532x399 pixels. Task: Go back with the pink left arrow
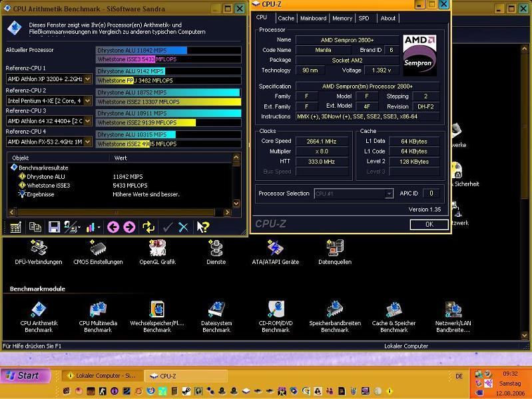click(113, 227)
